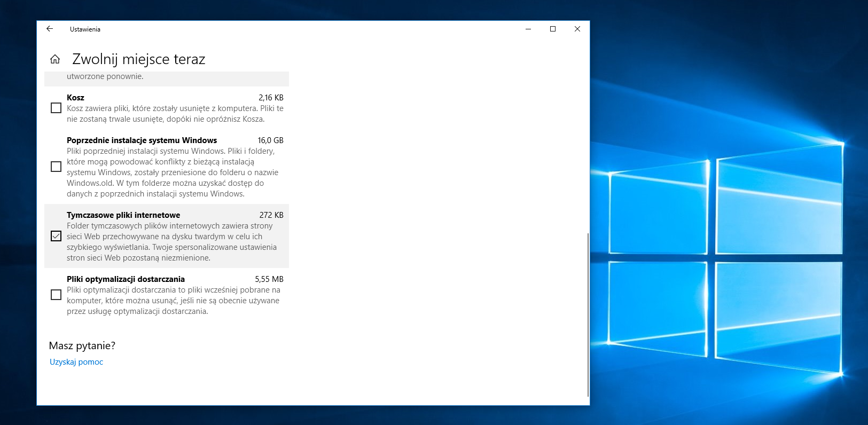Click the 5,55 MB size label
This screenshot has width=868, height=425.
[269, 279]
